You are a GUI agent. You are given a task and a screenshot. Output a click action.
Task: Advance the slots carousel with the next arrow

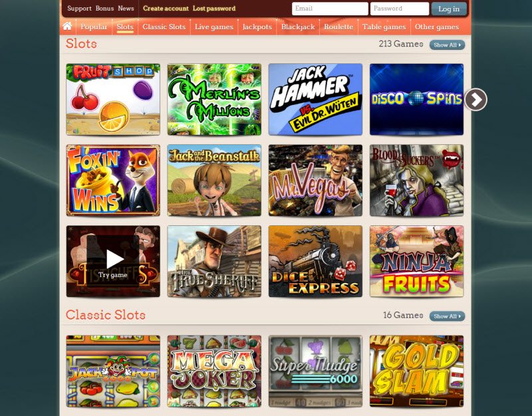click(475, 99)
